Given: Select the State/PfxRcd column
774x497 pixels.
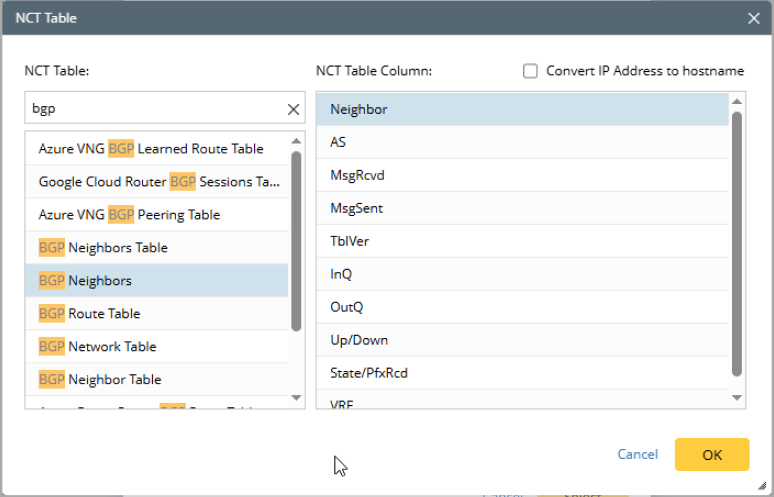Looking at the screenshot, I should pyautogui.click(x=369, y=373).
